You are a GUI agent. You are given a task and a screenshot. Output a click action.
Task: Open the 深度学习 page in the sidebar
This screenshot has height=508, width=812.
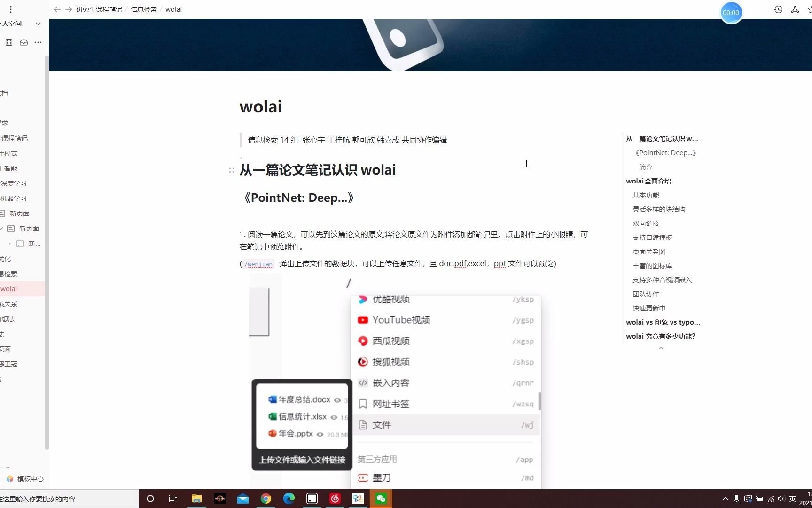coord(14,183)
